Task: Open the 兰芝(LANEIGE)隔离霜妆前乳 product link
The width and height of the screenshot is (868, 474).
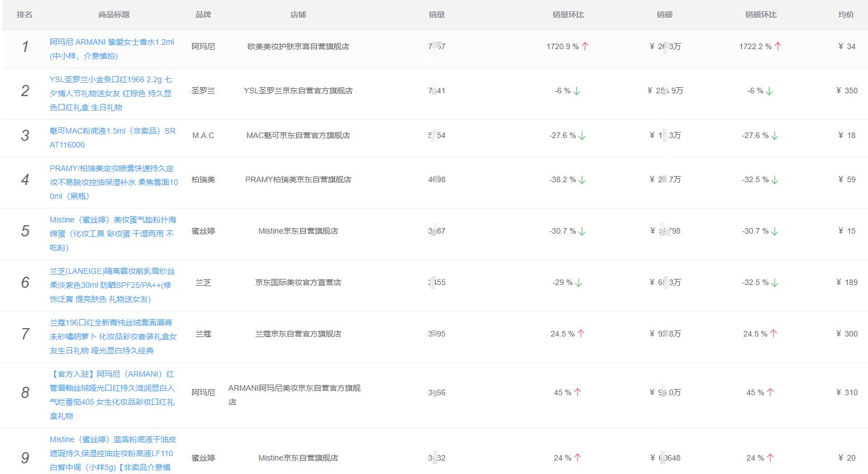Action: point(112,285)
